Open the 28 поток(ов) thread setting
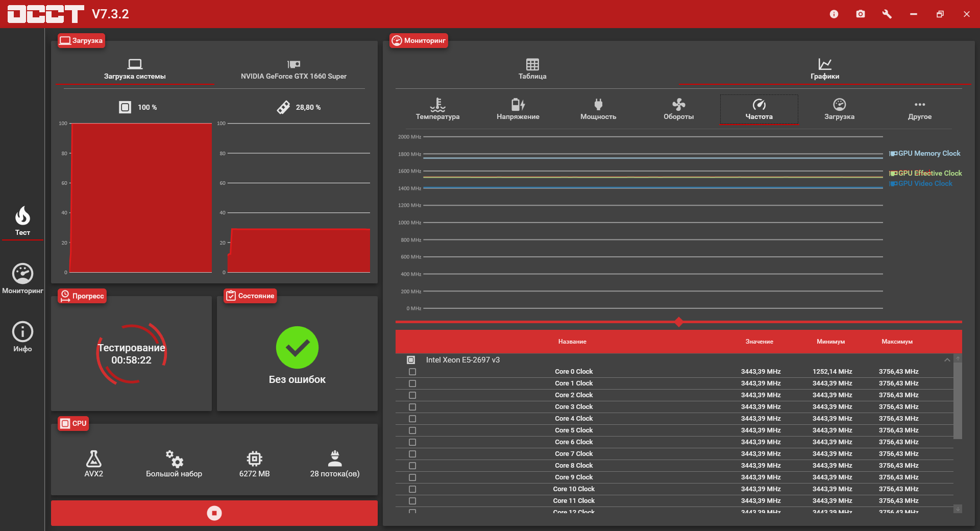 pos(335,464)
